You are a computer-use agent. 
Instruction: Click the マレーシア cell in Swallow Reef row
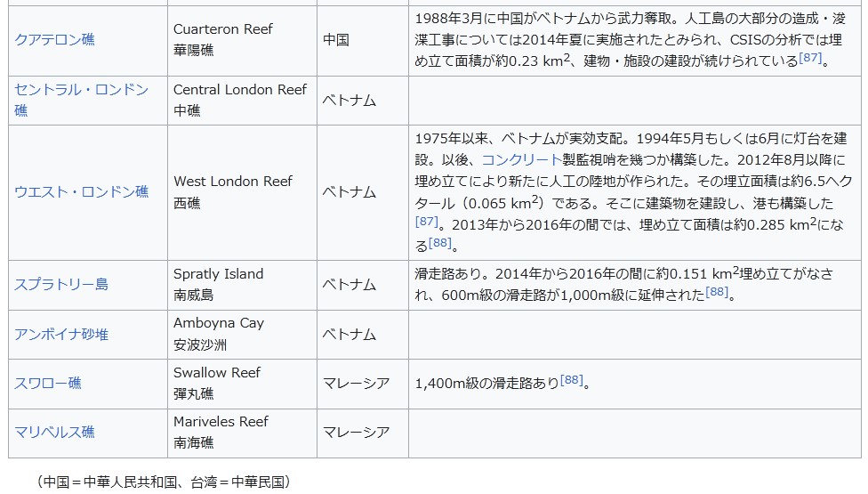tap(356, 383)
